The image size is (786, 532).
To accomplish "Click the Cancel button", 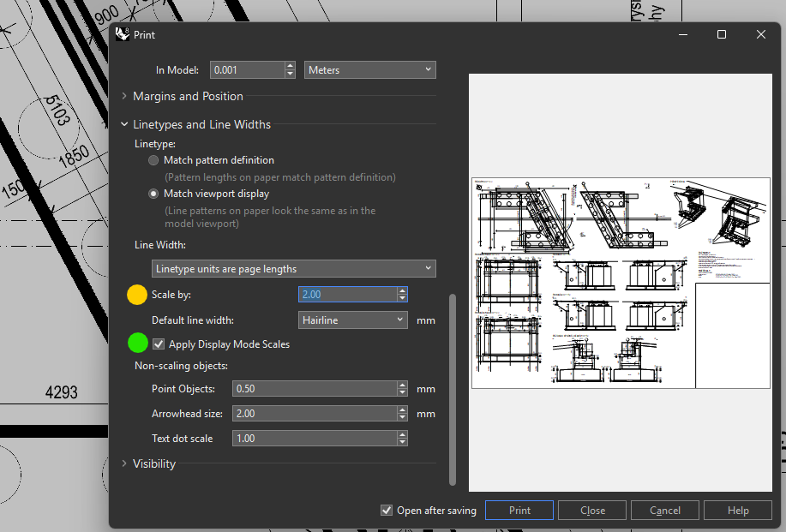I will pyautogui.click(x=665, y=511).
